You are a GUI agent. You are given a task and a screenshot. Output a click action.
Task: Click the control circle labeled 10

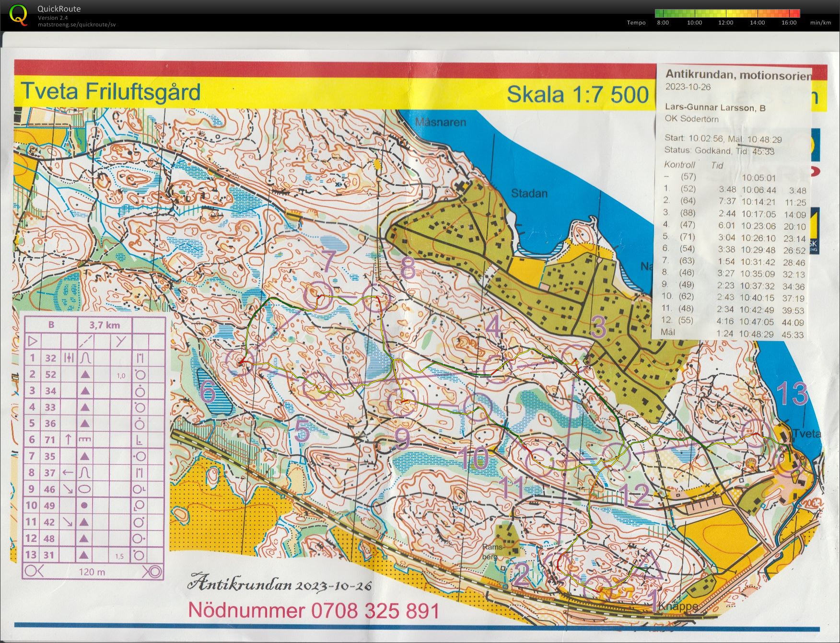click(478, 407)
